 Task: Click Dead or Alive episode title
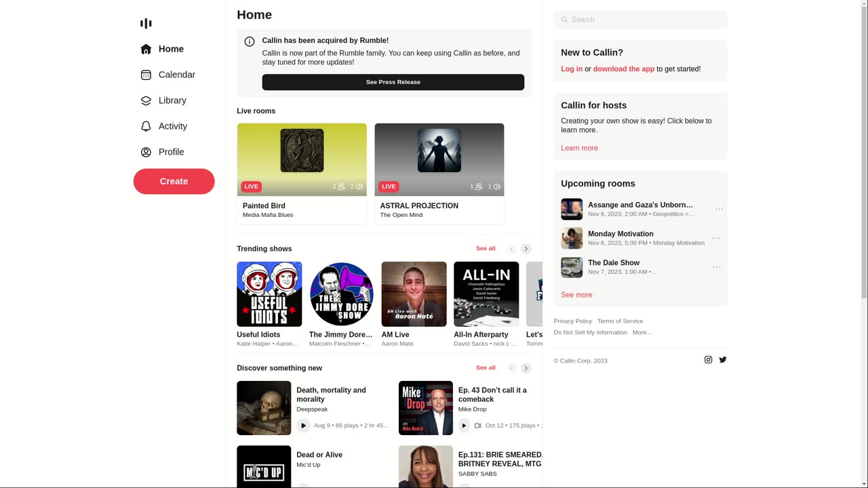click(x=319, y=455)
